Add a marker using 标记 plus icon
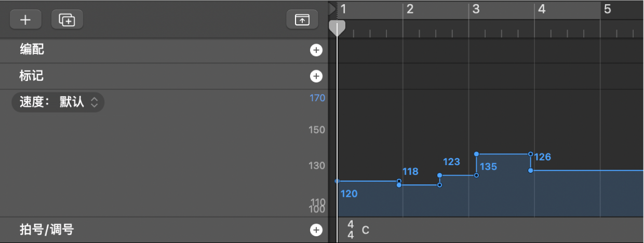This screenshot has width=644, height=243. tap(316, 76)
